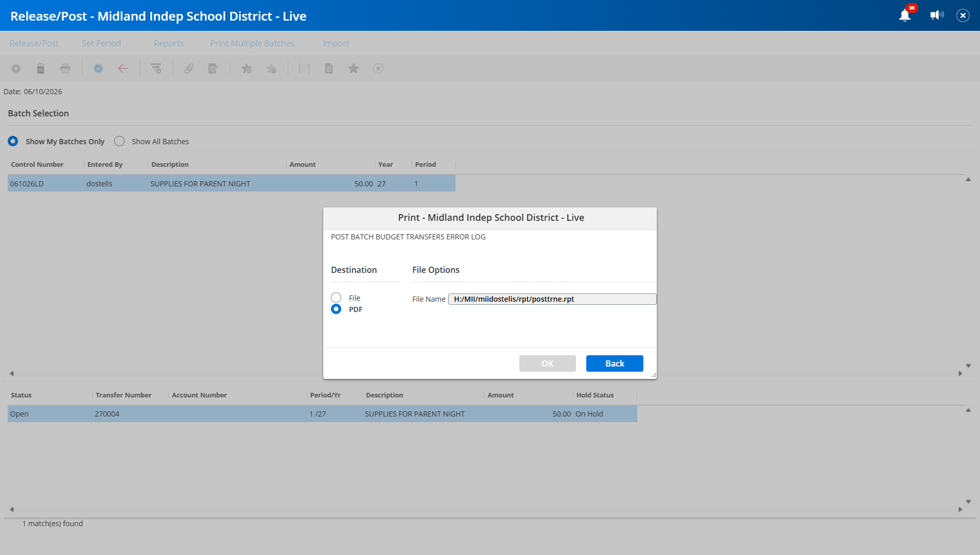
Task: Click the paperclip attachment icon
Action: tap(189, 68)
